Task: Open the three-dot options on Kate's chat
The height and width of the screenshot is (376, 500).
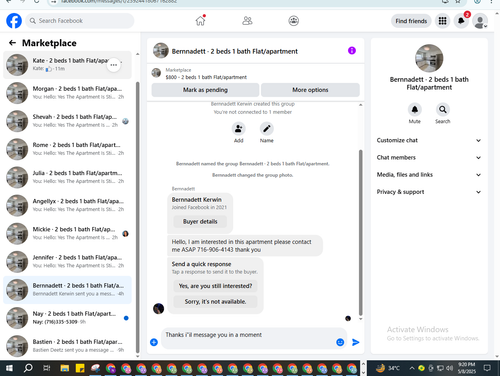Action: (114, 65)
